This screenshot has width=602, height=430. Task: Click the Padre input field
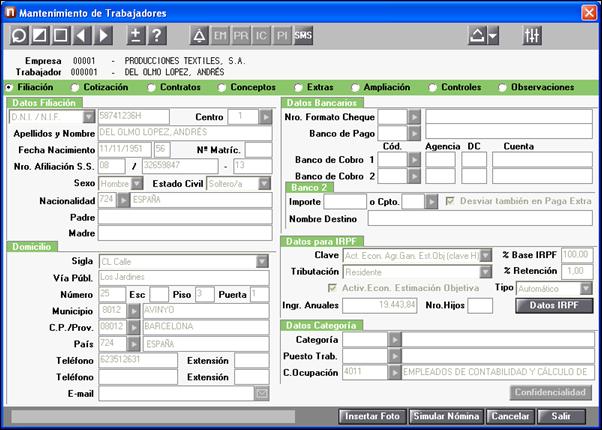pyautogui.click(x=185, y=217)
